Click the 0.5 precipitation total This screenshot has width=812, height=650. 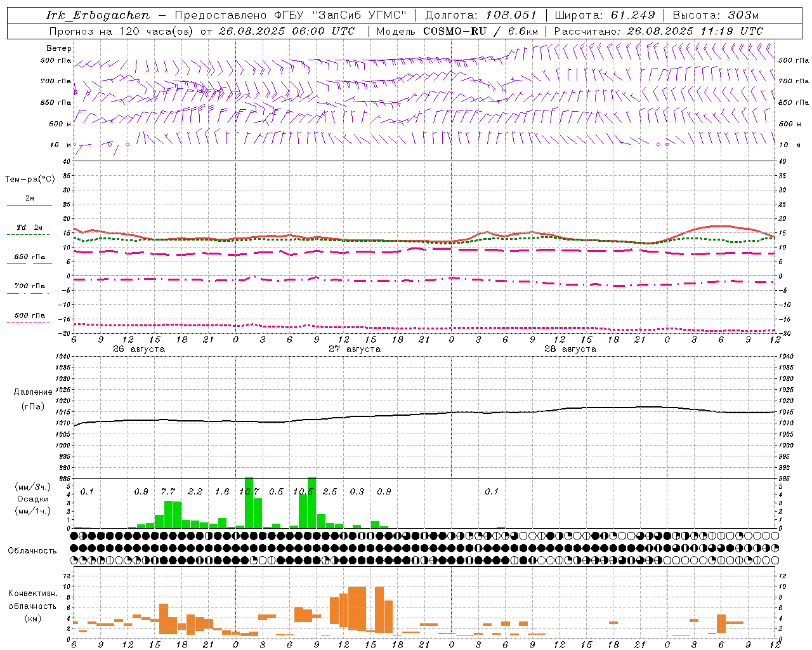pyautogui.click(x=276, y=492)
